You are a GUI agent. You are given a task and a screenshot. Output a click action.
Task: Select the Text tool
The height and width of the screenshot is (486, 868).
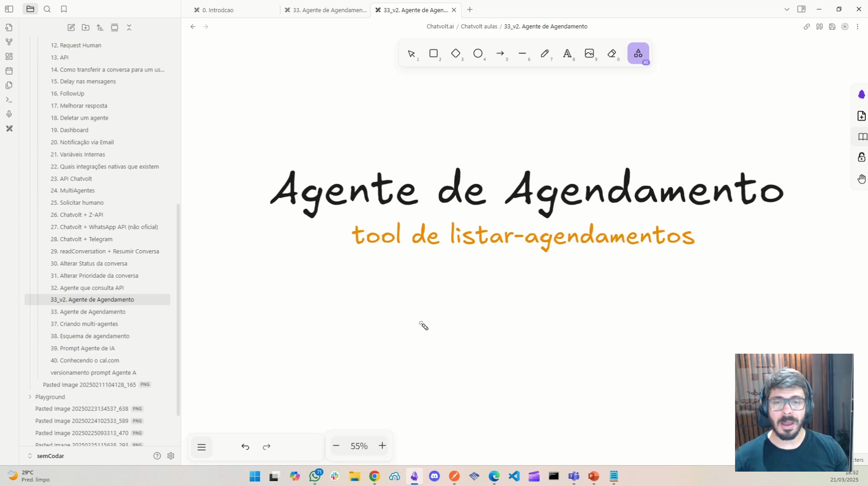tap(568, 54)
